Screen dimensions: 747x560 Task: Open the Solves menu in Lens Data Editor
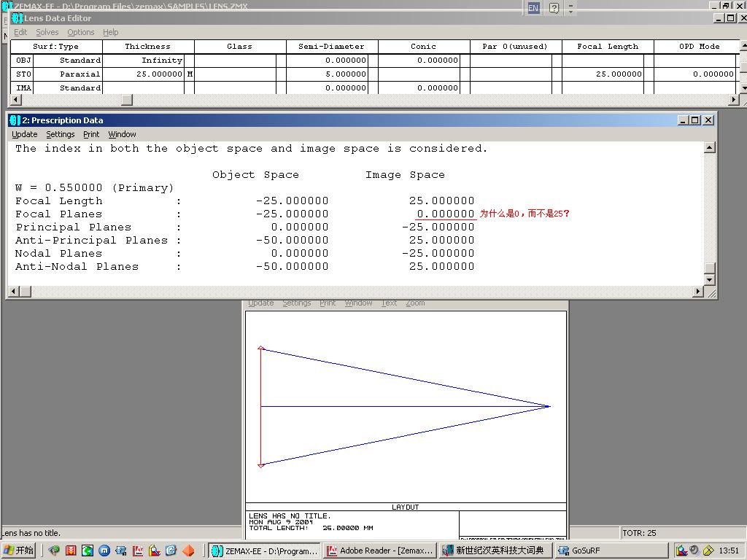coord(47,32)
